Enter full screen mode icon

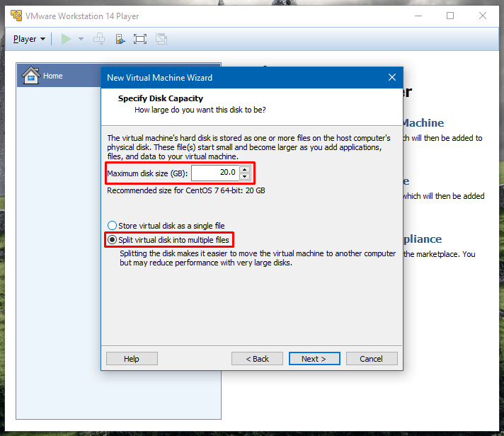(140, 39)
